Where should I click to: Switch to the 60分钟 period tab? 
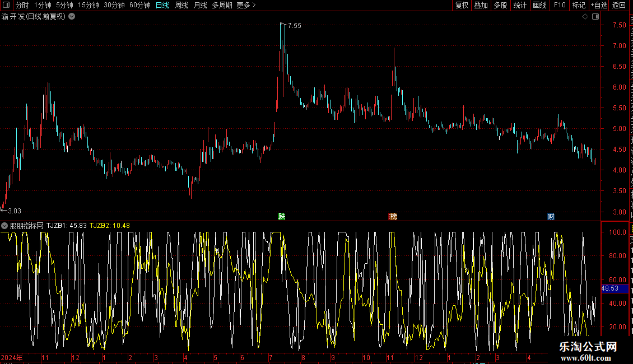[140, 5]
